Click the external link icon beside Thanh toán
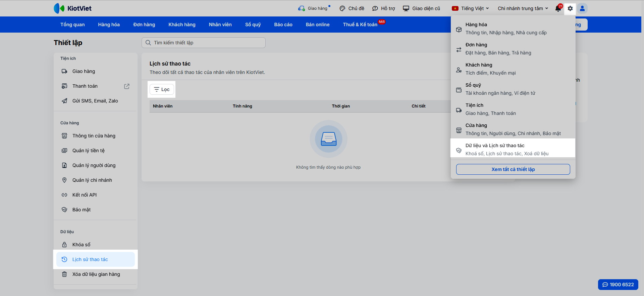 [x=127, y=86]
